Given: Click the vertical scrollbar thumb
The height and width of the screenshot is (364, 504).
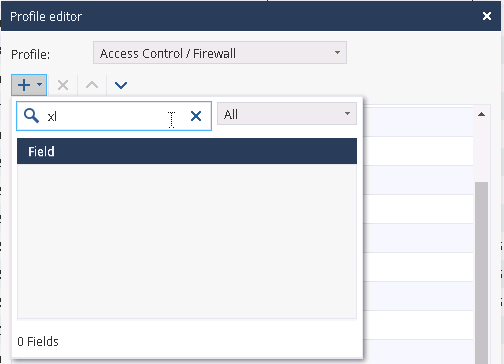Looking at the screenshot, I should [481, 273].
